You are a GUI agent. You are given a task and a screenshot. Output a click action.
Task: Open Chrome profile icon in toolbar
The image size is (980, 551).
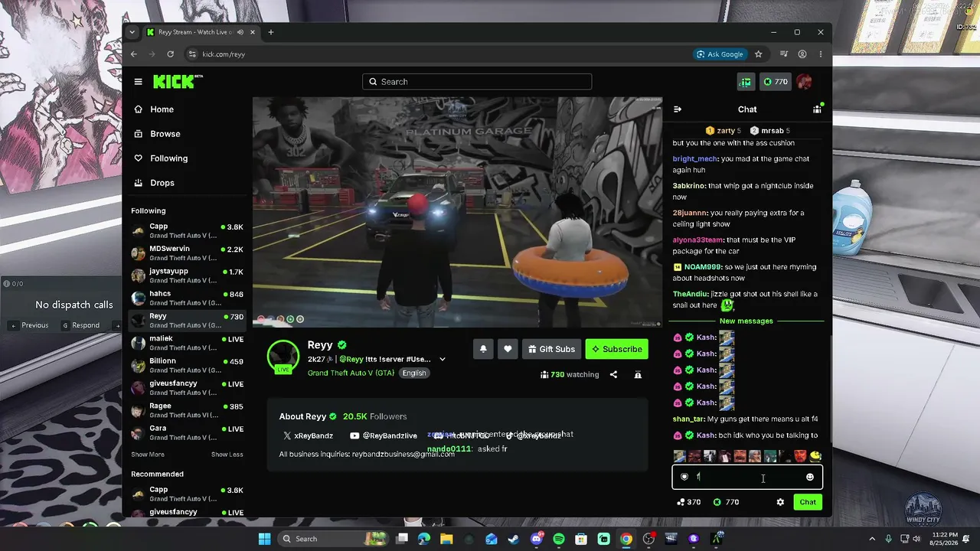pyautogui.click(x=802, y=54)
